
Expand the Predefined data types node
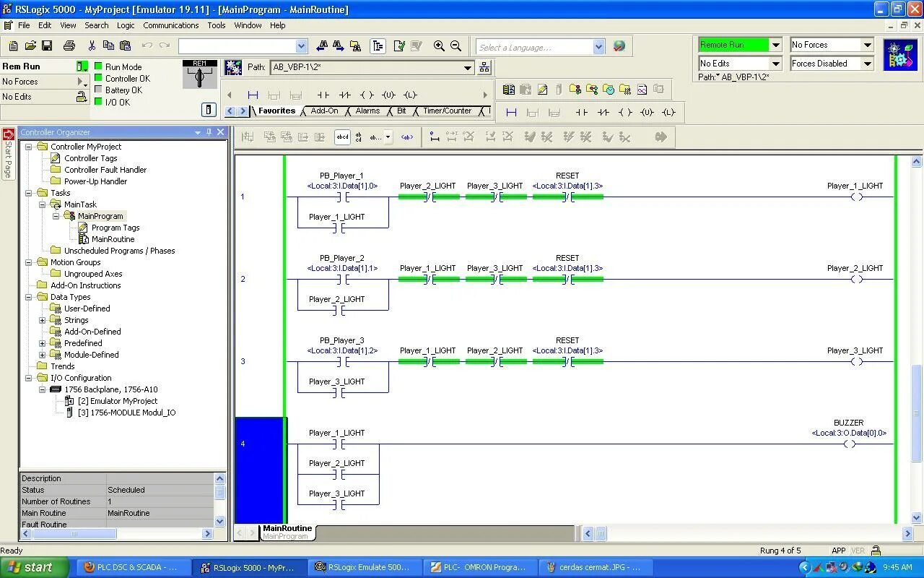click(43, 343)
